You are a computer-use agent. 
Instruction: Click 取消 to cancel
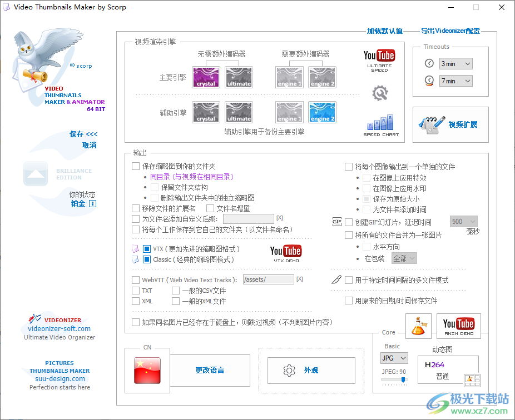pyautogui.click(x=90, y=145)
